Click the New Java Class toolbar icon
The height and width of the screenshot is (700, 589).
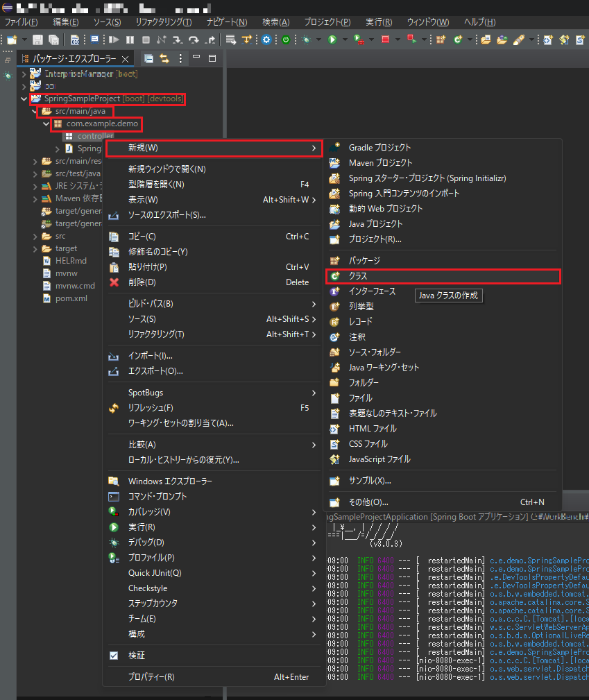tap(458, 40)
